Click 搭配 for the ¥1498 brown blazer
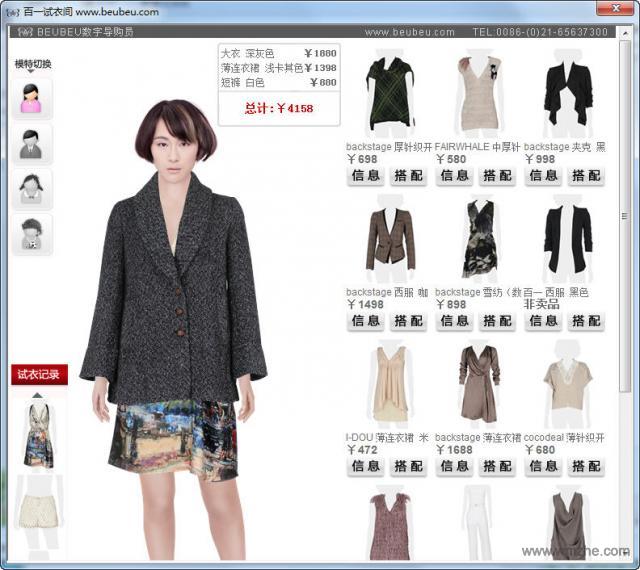This screenshot has height=570, width=640. pos(409,321)
